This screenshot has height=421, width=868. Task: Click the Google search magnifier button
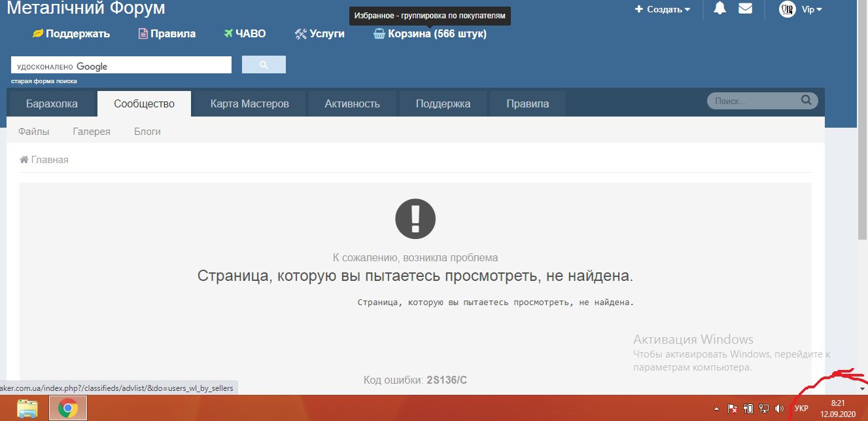pos(264,65)
